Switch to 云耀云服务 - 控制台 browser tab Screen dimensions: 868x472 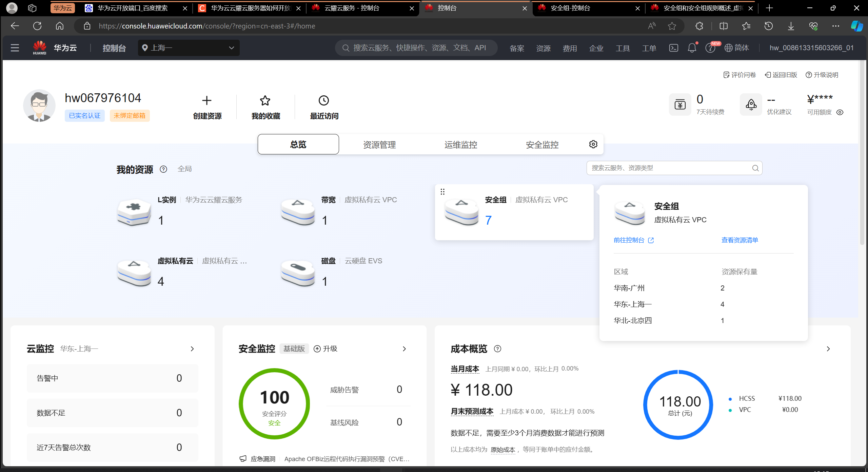(363, 8)
